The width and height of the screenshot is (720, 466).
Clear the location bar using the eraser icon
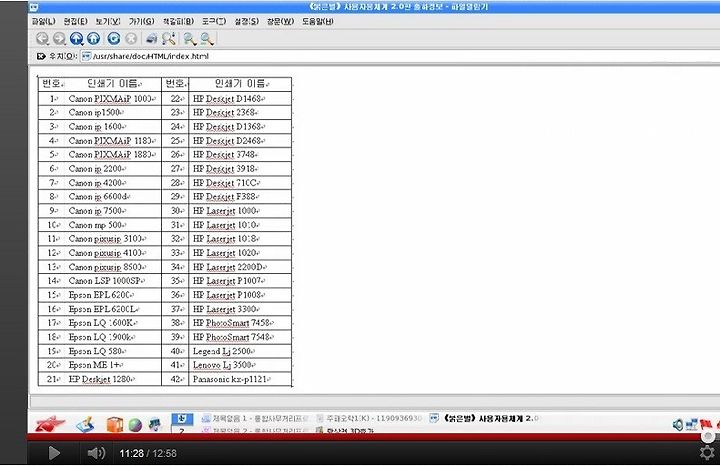41,56
